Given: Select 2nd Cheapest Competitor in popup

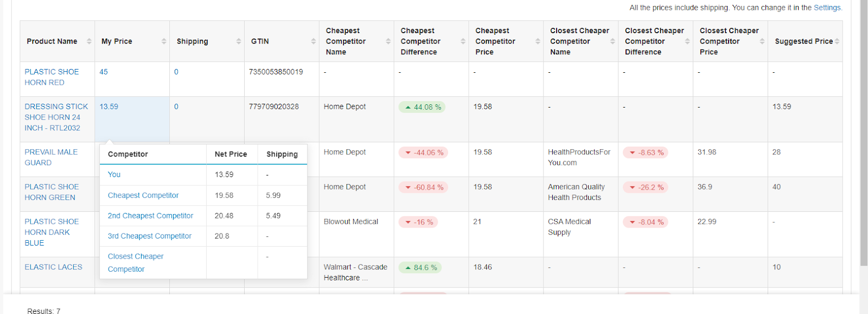Looking at the screenshot, I should pos(150,216).
